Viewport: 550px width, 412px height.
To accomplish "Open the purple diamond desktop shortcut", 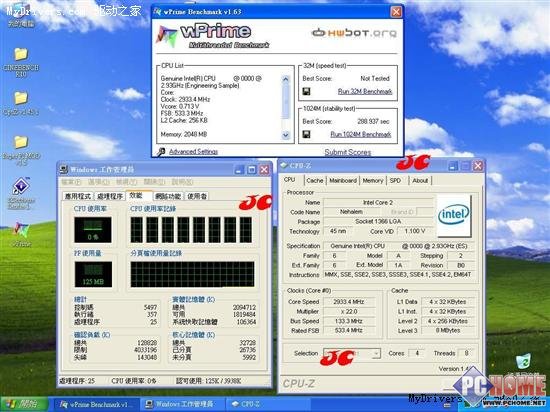I will pyautogui.click(x=21, y=186).
